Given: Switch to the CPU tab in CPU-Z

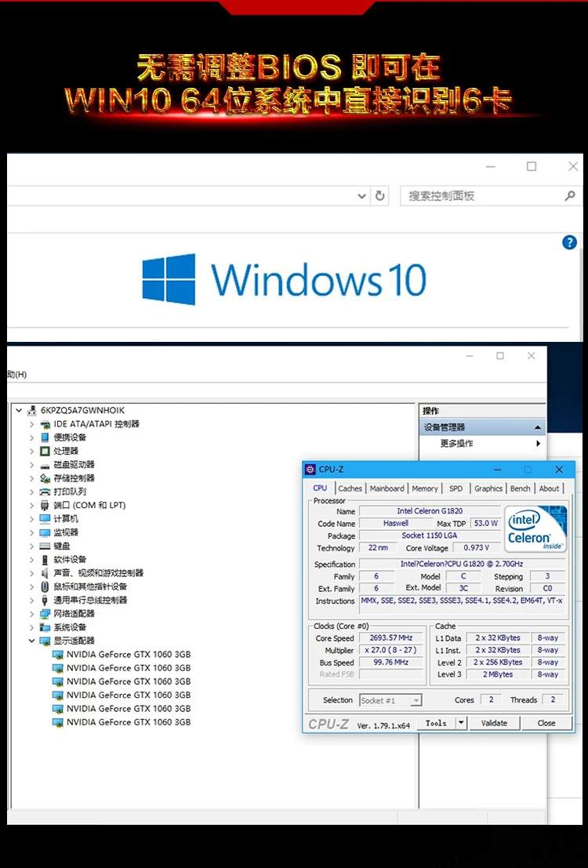Looking at the screenshot, I should (320, 488).
